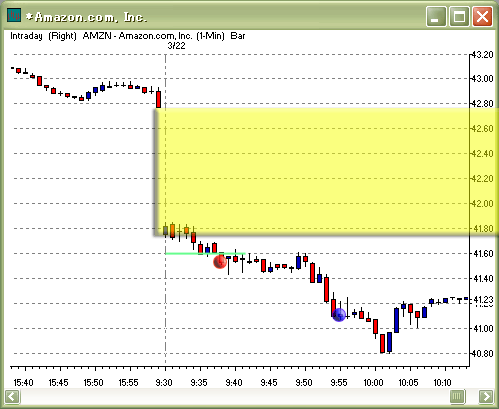The width and height of the screenshot is (499, 409).
Task: Click the 3/22 date label
Action: click(x=176, y=46)
